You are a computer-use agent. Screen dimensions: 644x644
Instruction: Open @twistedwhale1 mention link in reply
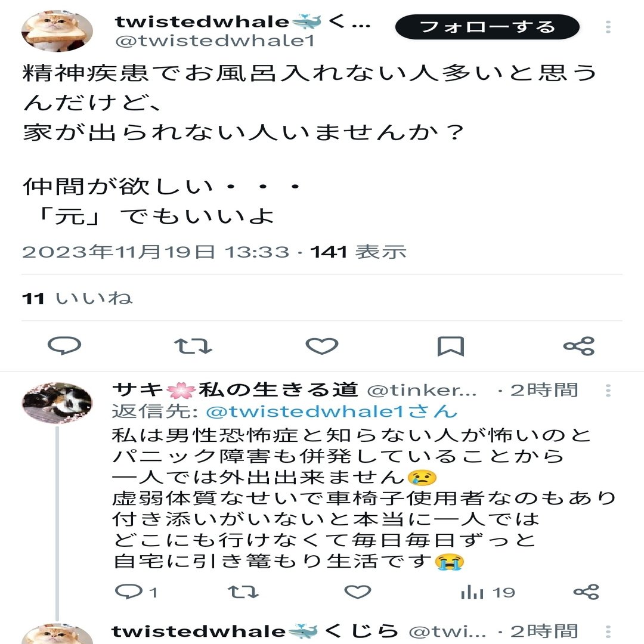click(x=332, y=411)
